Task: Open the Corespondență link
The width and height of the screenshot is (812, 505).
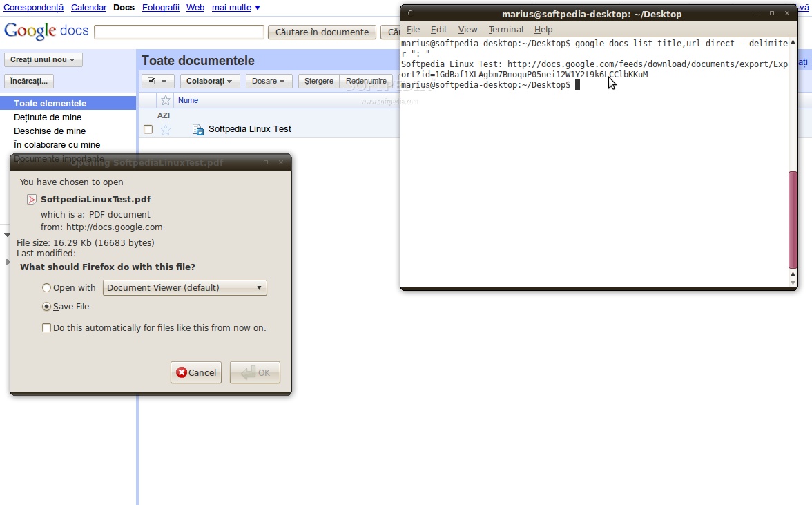Action: [x=33, y=8]
